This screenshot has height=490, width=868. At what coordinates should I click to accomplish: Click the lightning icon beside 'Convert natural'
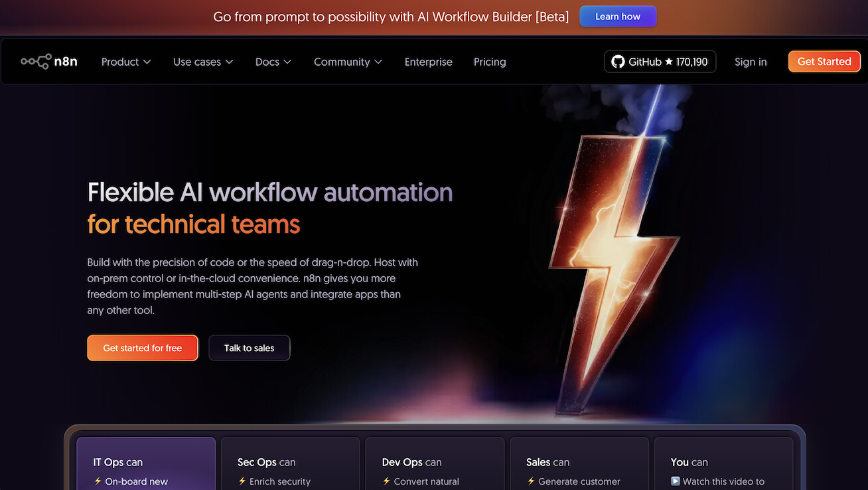pos(386,481)
